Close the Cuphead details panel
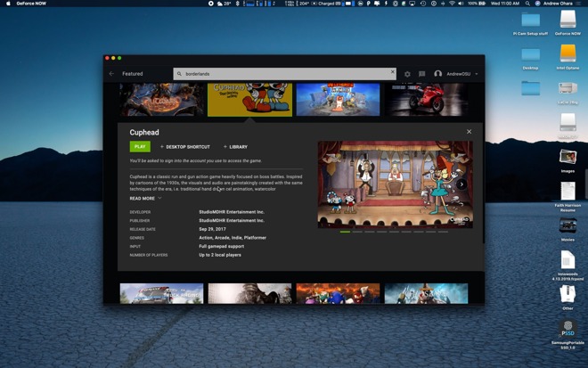The width and height of the screenshot is (588, 368). 469,132
